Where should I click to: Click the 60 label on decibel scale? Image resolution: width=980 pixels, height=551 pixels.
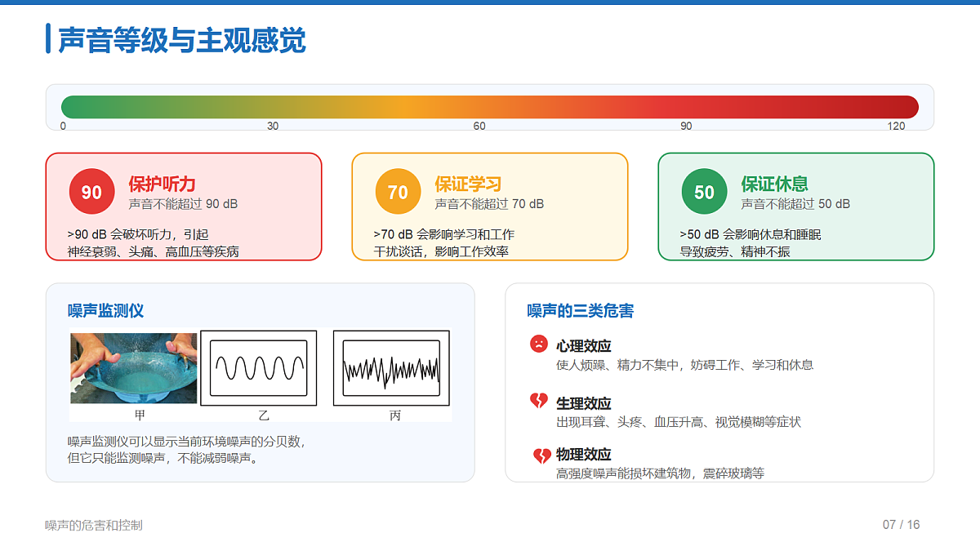coord(479,126)
